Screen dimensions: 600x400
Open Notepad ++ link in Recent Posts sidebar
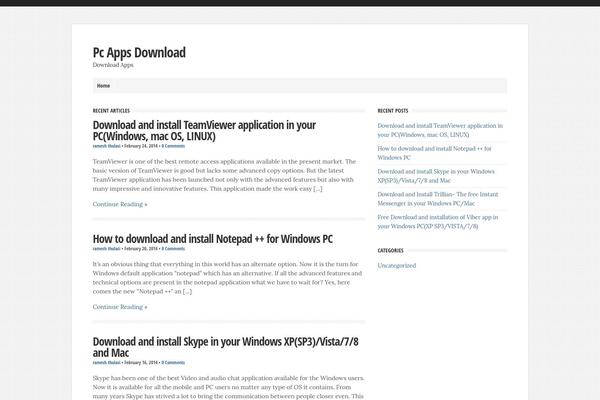click(x=434, y=153)
